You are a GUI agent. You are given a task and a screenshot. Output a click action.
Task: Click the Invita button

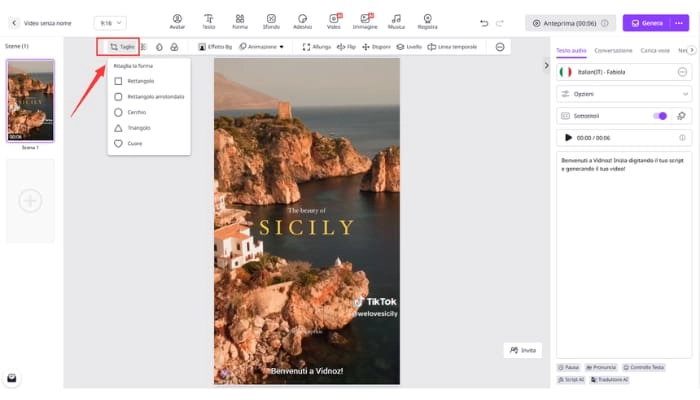[523, 350]
